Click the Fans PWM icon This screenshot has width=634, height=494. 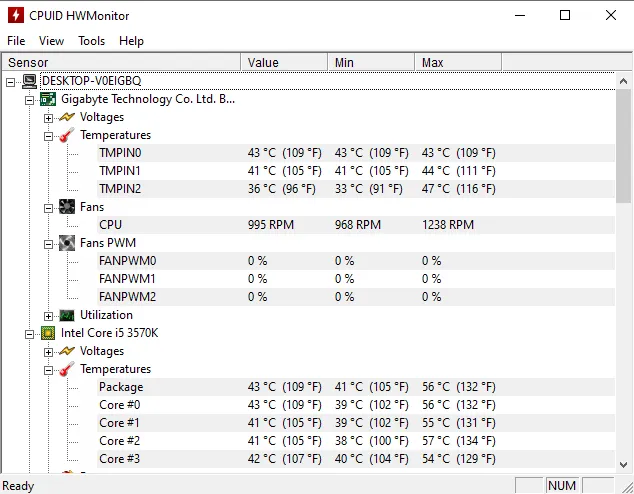tap(67, 243)
